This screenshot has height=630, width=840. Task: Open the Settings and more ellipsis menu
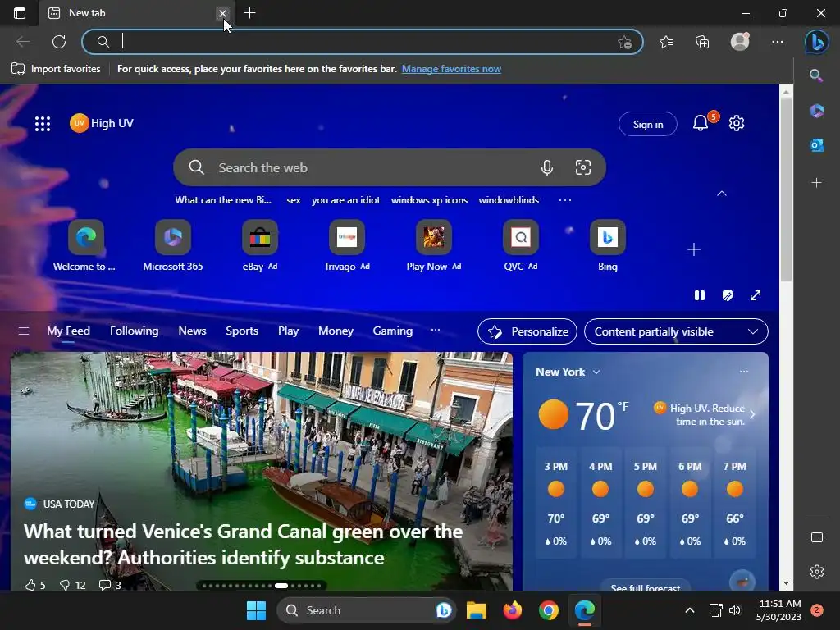click(x=778, y=42)
